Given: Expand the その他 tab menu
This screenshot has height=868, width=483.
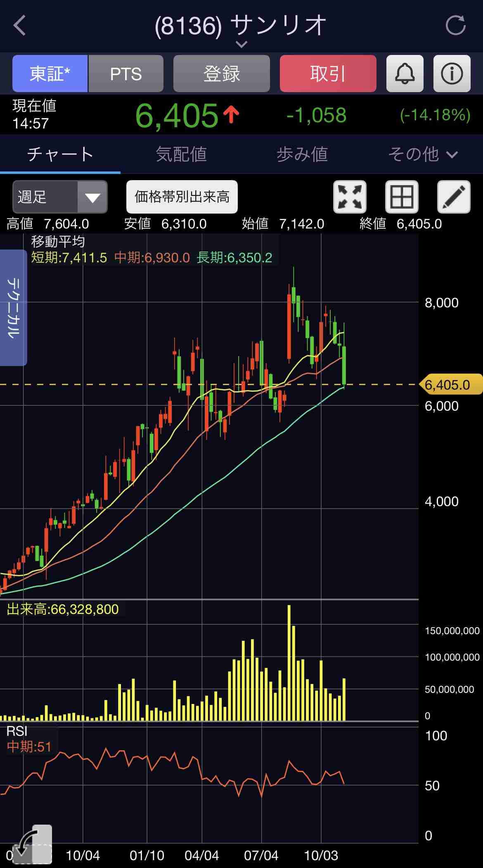Looking at the screenshot, I should (423, 154).
